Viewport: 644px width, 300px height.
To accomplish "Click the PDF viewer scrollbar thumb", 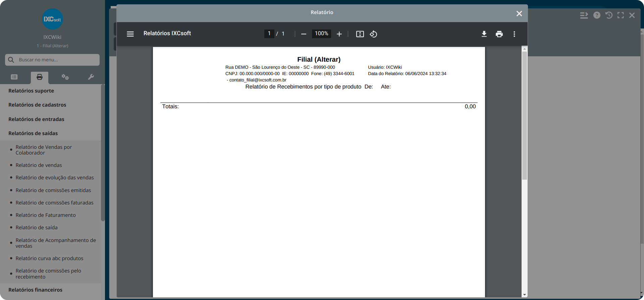I will click(525, 116).
